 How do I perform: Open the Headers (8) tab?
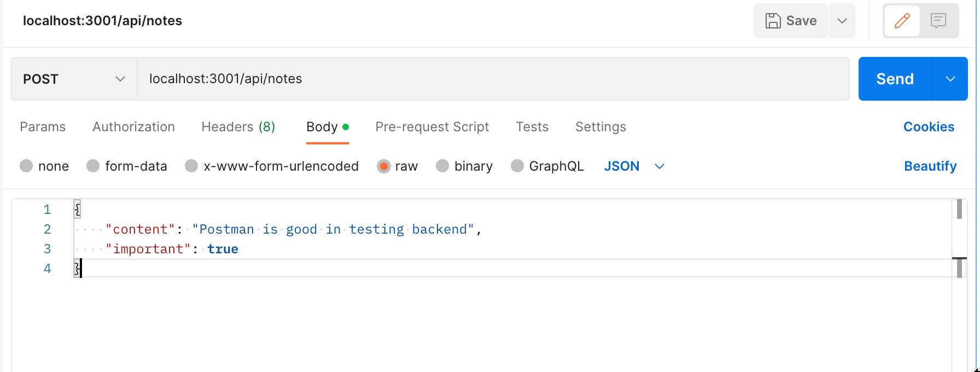tap(238, 127)
